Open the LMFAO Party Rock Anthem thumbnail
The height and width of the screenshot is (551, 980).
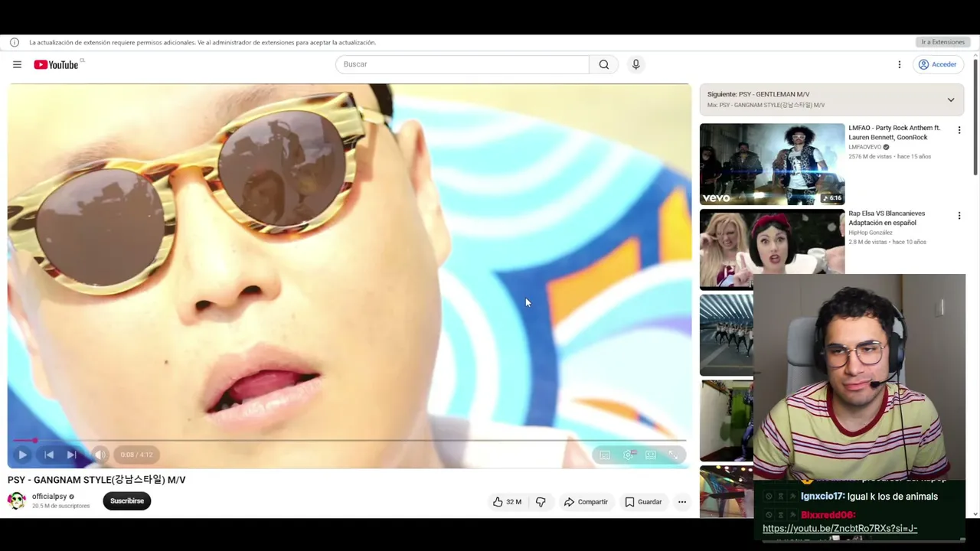(x=772, y=164)
